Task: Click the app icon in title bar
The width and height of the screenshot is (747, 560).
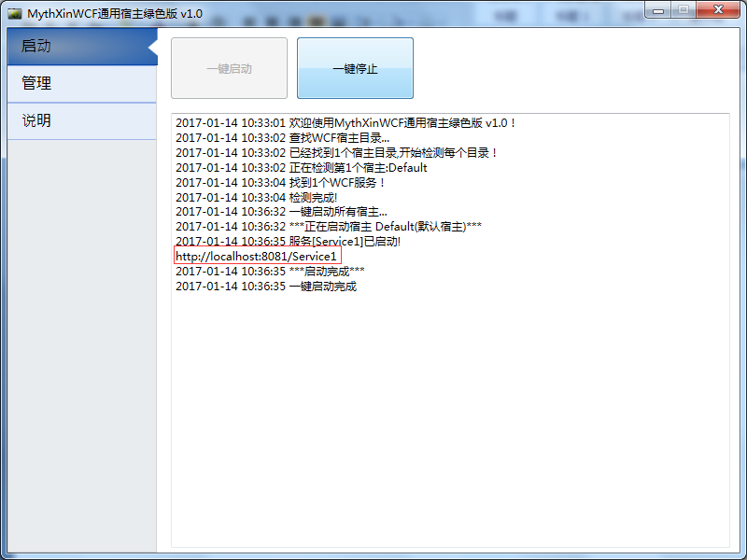Action: 15,13
